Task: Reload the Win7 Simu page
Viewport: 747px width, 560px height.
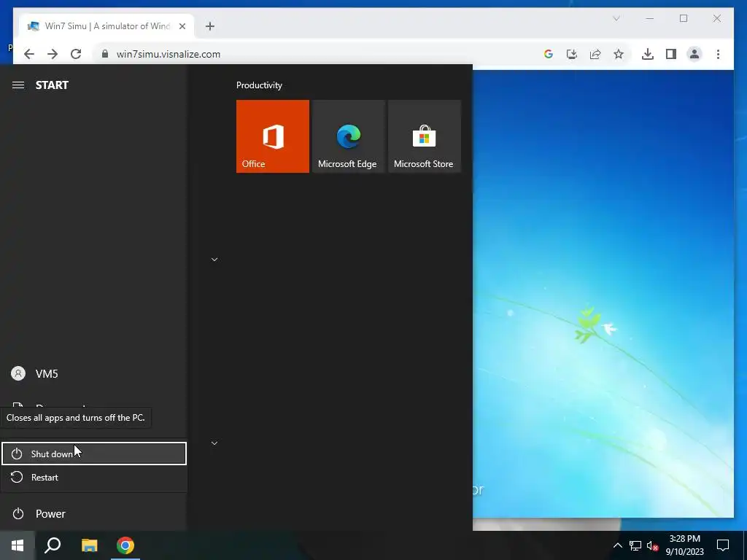Action: point(76,54)
